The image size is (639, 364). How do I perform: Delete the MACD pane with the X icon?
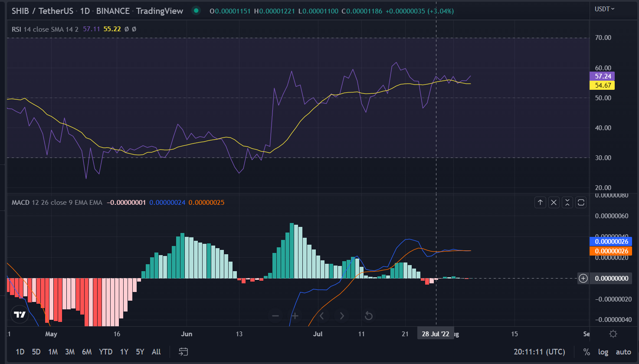click(x=554, y=202)
